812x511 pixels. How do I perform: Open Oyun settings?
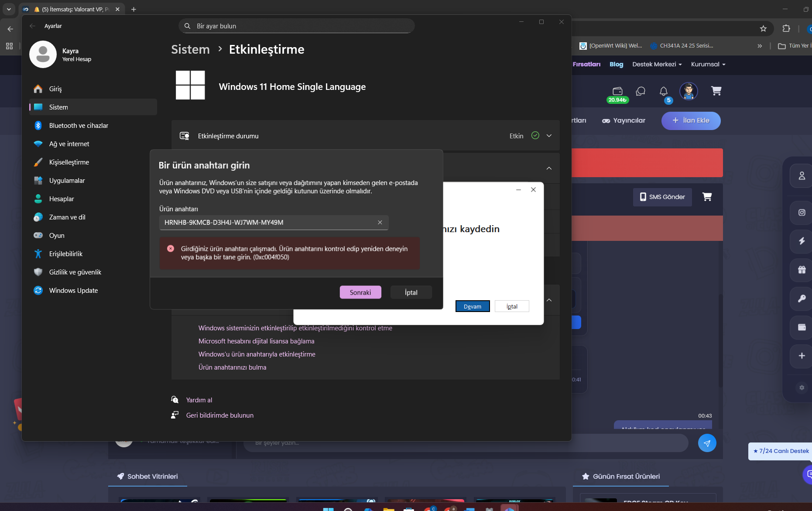[93, 236]
